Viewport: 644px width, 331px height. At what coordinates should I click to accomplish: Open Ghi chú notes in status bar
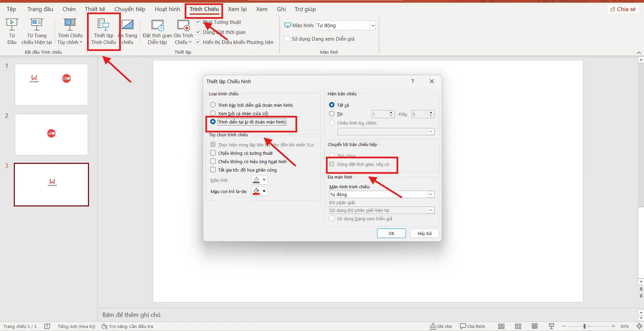point(441,326)
